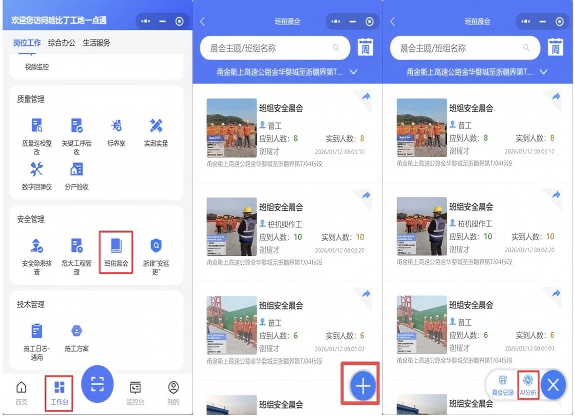The height and width of the screenshot is (417, 575).
Task: Share the 10-person meeting card in right screen
Action: click(x=556, y=195)
